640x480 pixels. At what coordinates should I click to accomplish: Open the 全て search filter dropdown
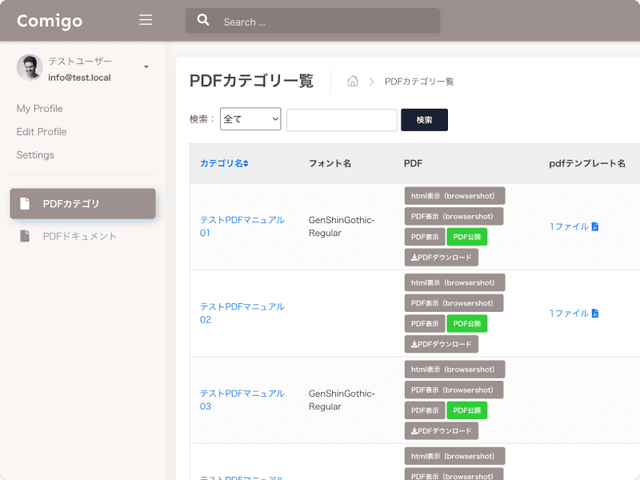click(250, 120)
